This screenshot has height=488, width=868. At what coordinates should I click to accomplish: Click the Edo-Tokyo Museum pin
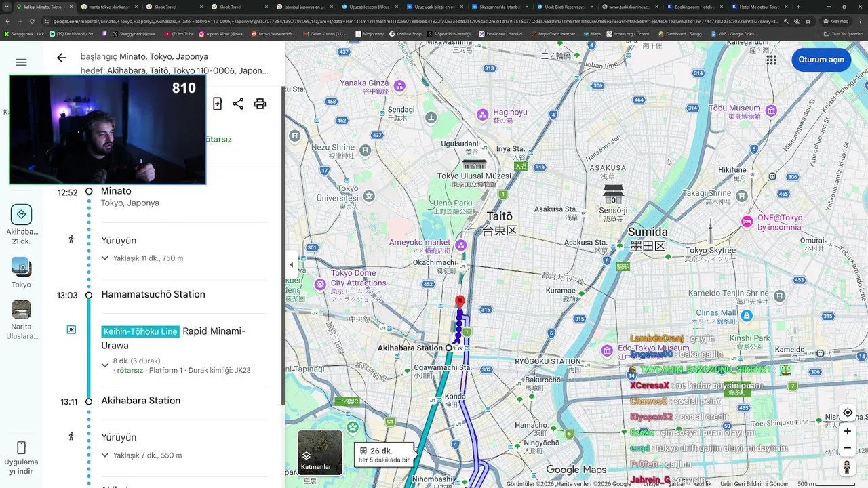[607, 350]
